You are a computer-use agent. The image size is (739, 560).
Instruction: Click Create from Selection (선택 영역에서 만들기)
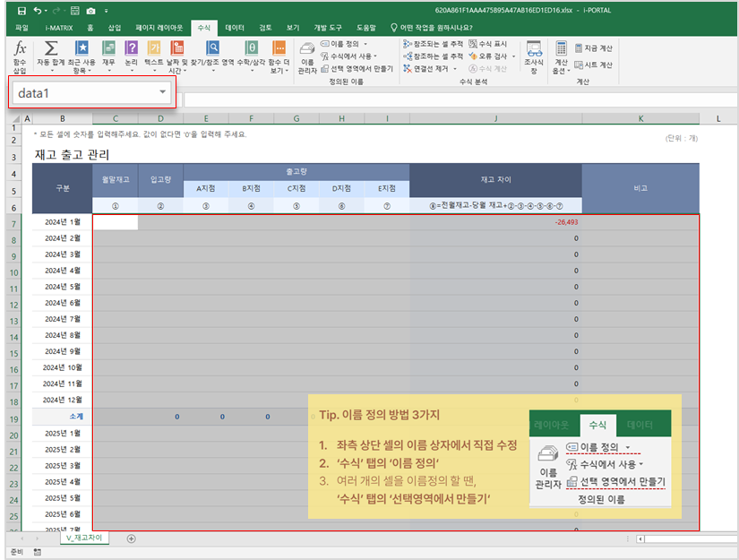[x=357, y=68]
